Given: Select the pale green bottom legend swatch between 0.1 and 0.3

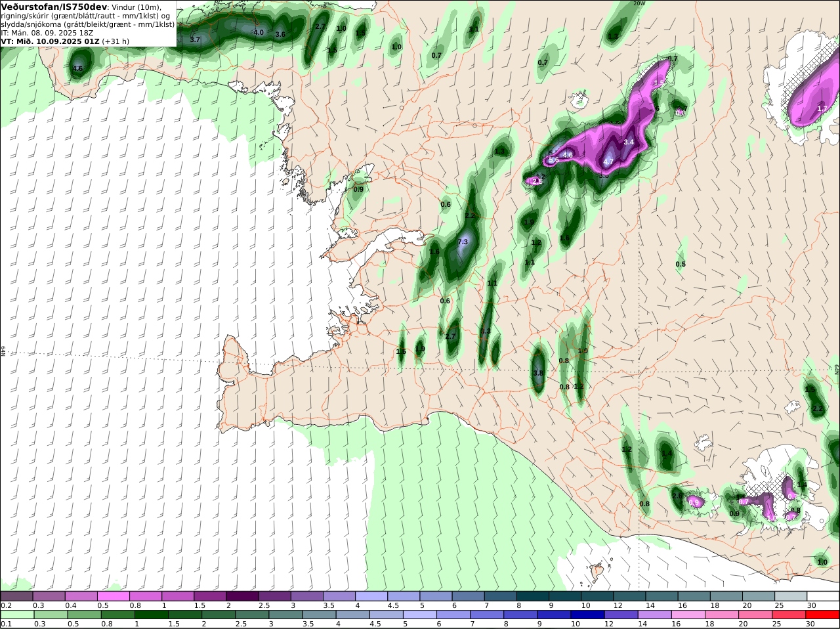Looking at the screenshot, I should [17, 615].
